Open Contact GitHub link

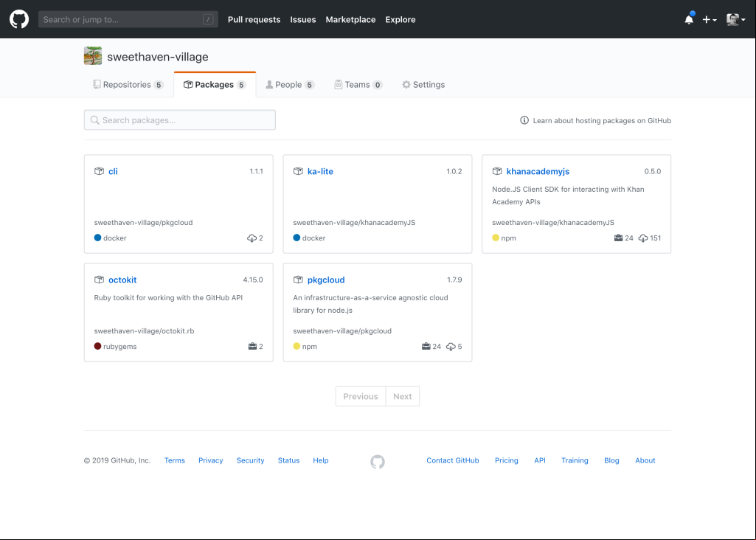point(453,460)
